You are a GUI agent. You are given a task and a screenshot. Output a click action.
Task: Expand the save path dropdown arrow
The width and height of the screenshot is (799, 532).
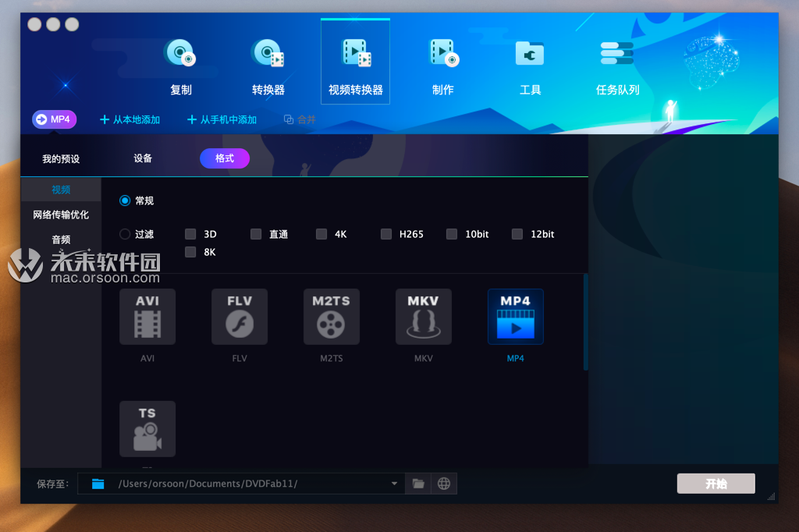pyautogui.click(x=394, y=484)
